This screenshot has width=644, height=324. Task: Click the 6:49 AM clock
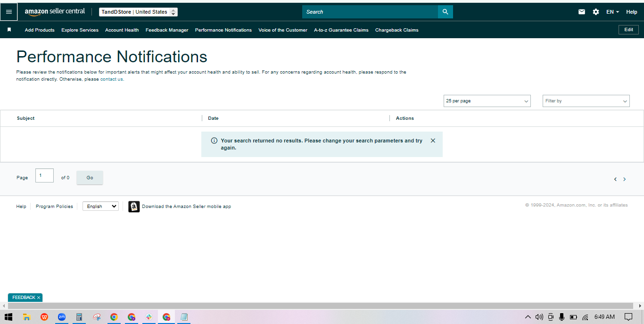pyautogui.click(x=604, y=317)
